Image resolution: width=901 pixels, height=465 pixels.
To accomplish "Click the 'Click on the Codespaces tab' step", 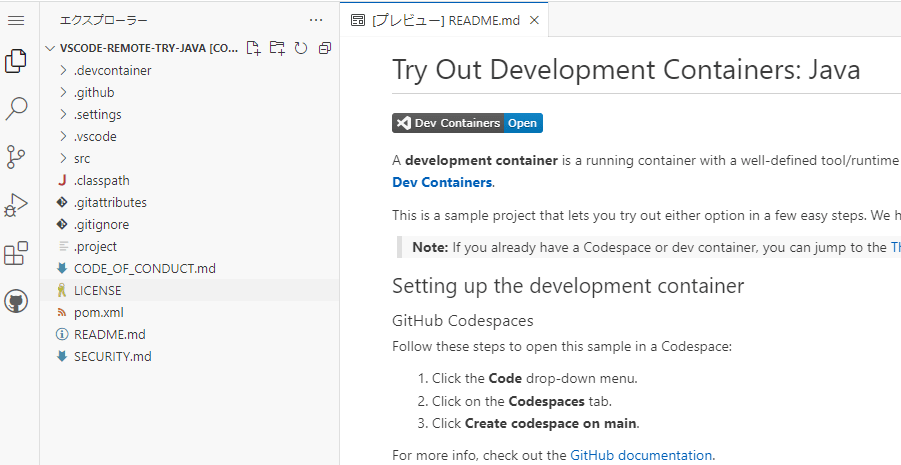I will pos(522,401).
